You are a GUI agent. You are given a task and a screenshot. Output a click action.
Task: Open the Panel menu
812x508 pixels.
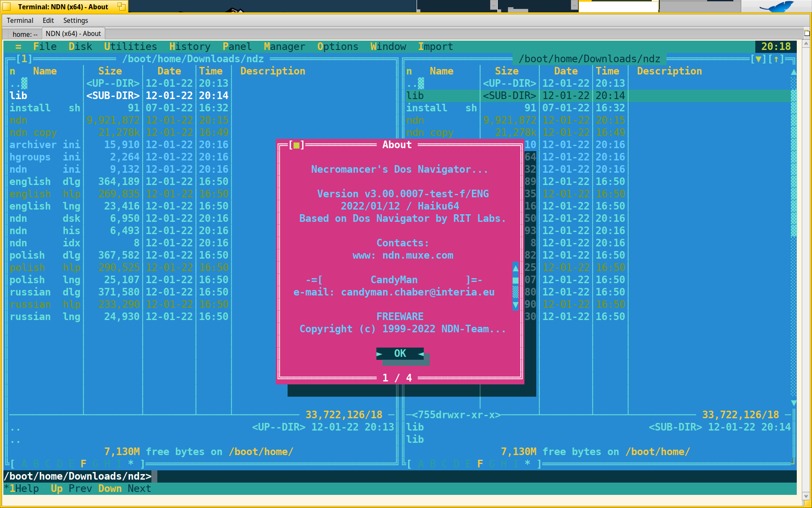point(237,47)
